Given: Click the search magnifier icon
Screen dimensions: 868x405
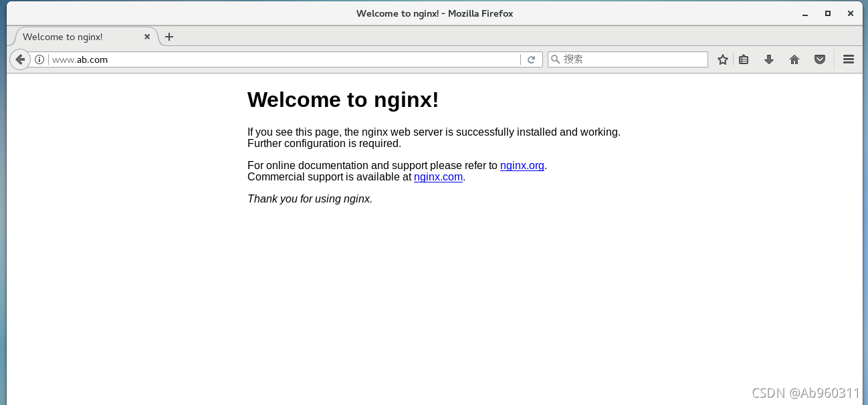Looking at the screenshot, I should pos(555,59).
